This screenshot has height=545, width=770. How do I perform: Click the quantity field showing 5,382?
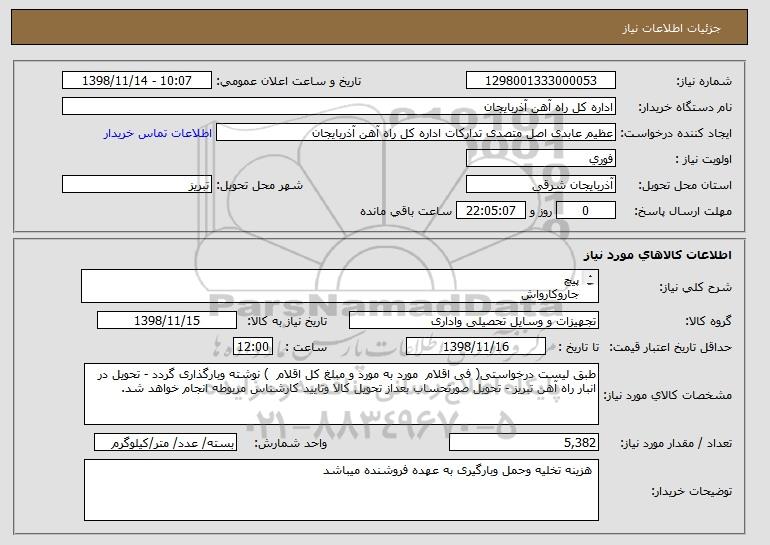tap(524, 443)
